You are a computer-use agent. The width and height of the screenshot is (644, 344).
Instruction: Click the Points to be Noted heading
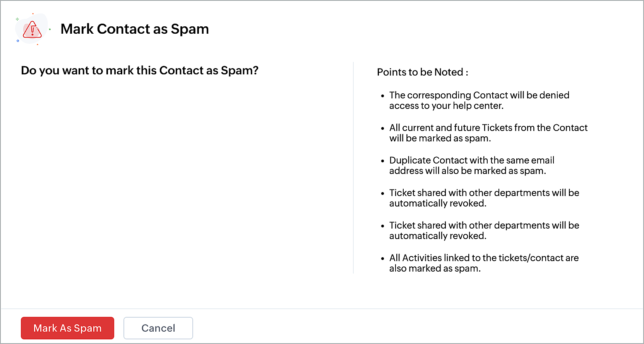tap(423, 72)
